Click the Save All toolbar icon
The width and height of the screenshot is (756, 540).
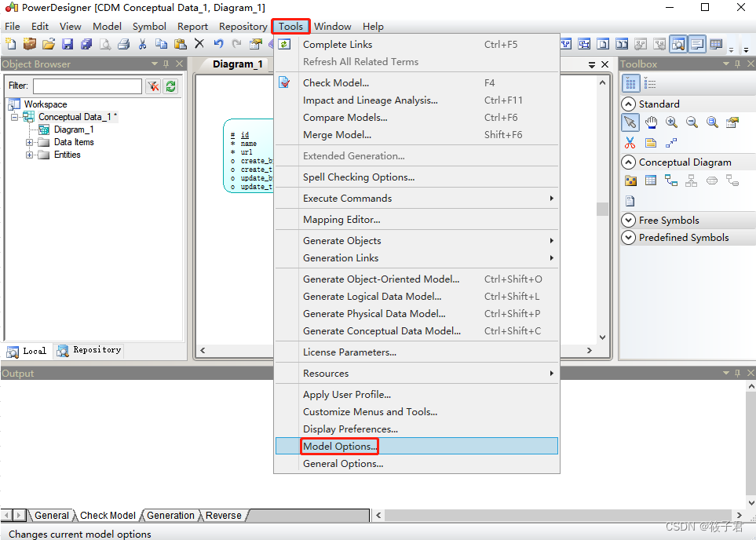(x=86, y=44)
